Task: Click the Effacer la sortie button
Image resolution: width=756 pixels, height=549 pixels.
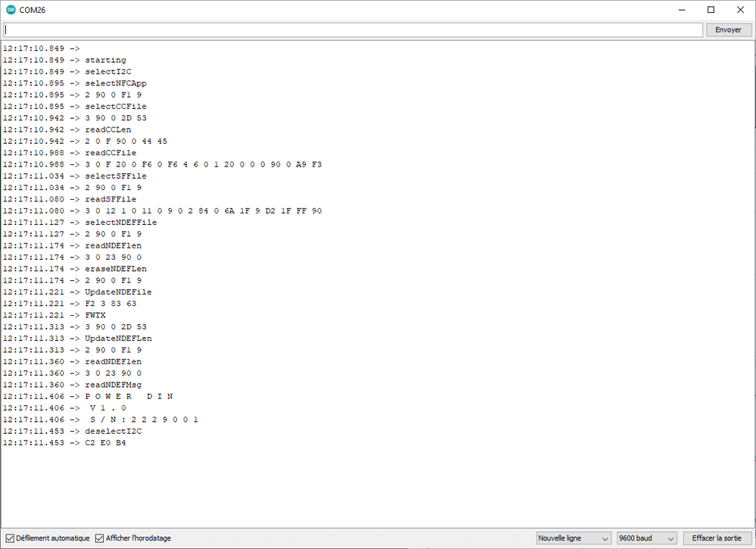Action: click(x=717, y=538)
